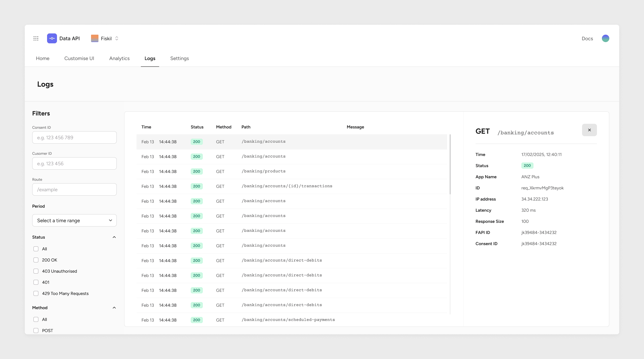
Task: Expand the Fiskil workspace switcher arrows
Action: [x=117, y=38]
